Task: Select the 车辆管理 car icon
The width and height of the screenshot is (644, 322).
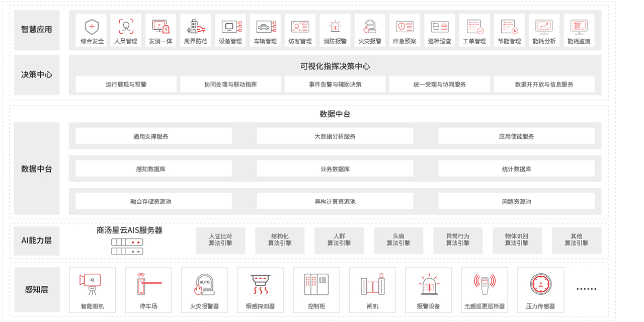Action: (265, 27)
